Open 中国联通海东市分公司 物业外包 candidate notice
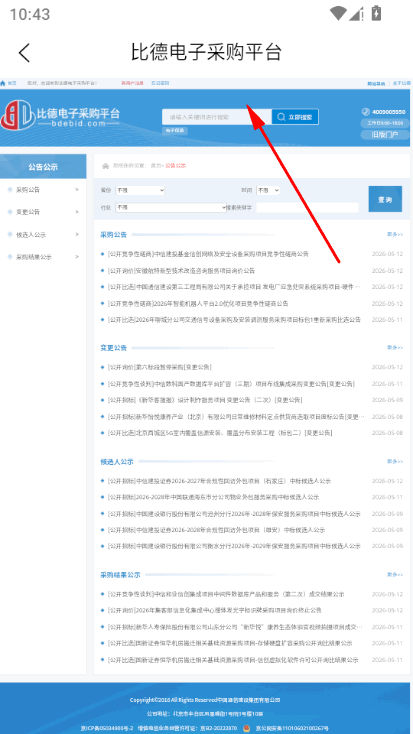413x734 pixels. coord(213,497)
